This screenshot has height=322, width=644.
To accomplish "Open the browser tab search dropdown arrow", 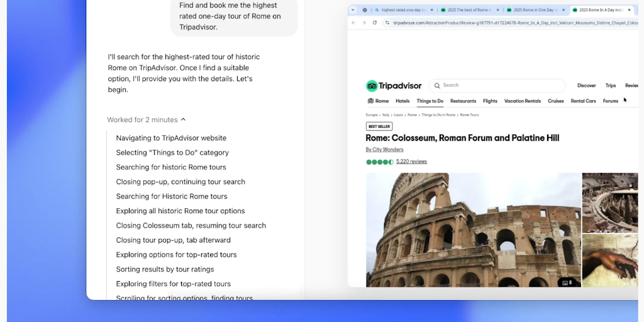I will click(353, 10).
